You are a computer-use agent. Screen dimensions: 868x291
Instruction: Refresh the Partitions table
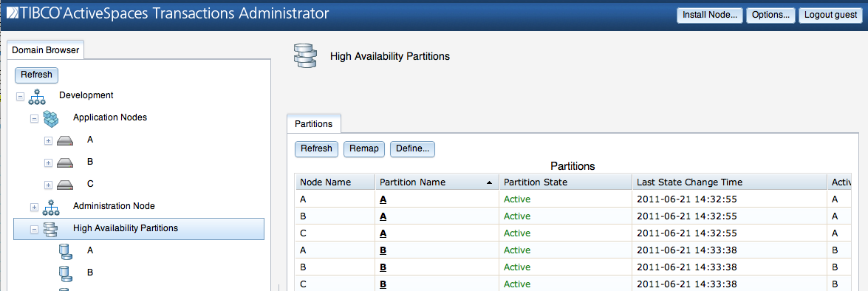coord(317,148)
